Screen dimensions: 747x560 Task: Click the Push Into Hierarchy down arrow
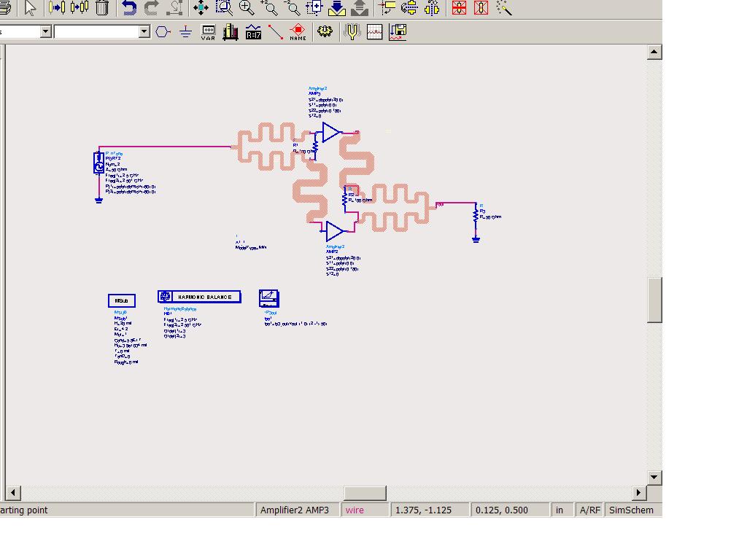(x=337, y=8)
